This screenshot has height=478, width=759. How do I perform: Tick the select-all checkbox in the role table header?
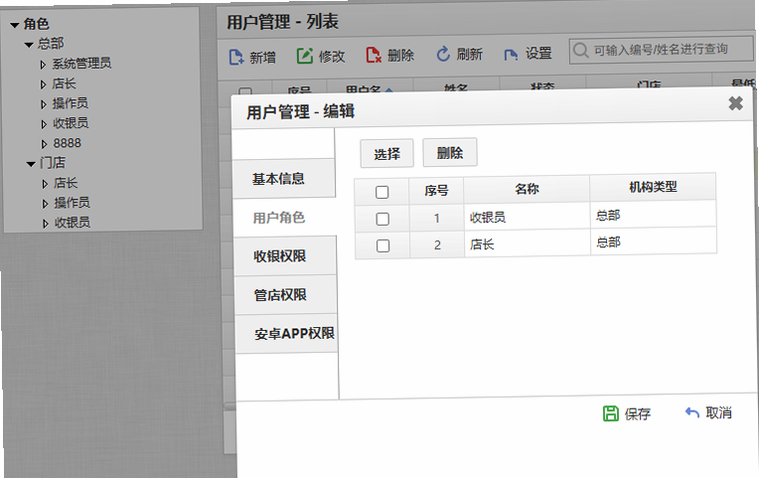[382, 192]
